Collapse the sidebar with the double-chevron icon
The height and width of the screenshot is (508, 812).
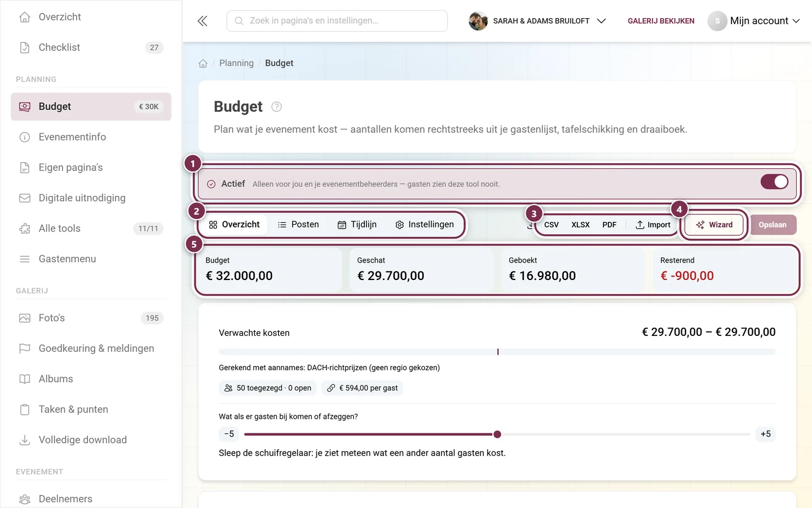[x=202, y=21]
